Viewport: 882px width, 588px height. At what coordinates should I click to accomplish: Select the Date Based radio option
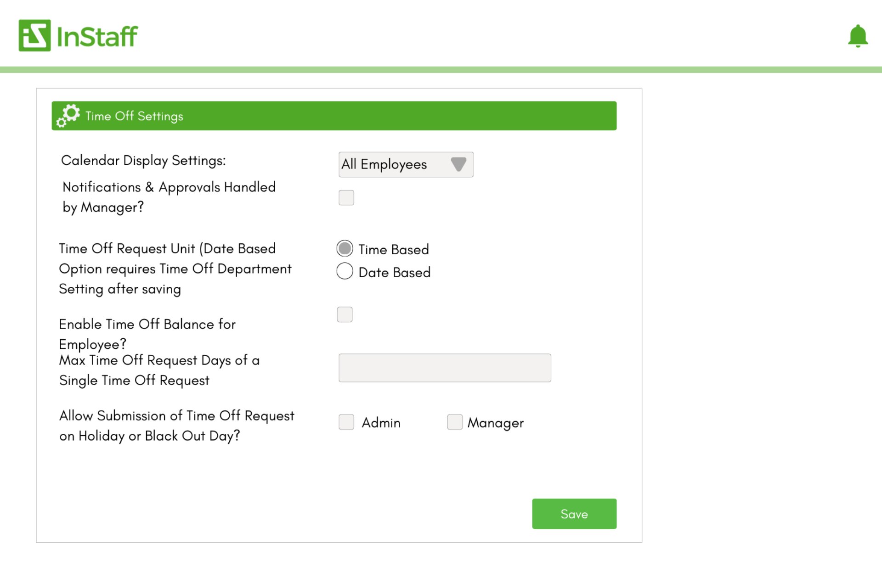click(x=345, y=271)
